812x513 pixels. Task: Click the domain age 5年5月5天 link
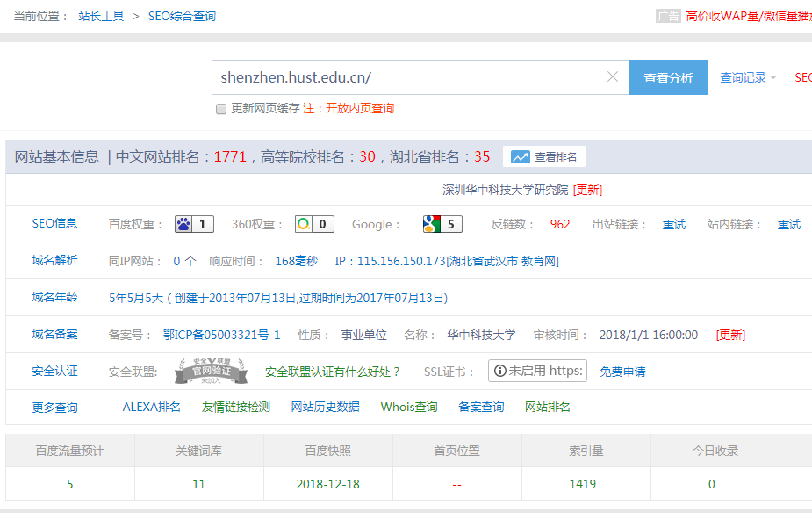tap(278, 298)
